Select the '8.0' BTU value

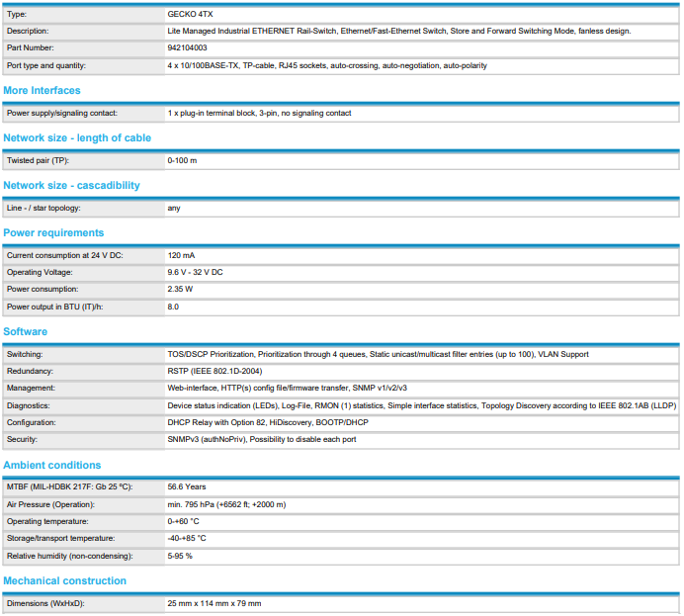click(173, 307)
